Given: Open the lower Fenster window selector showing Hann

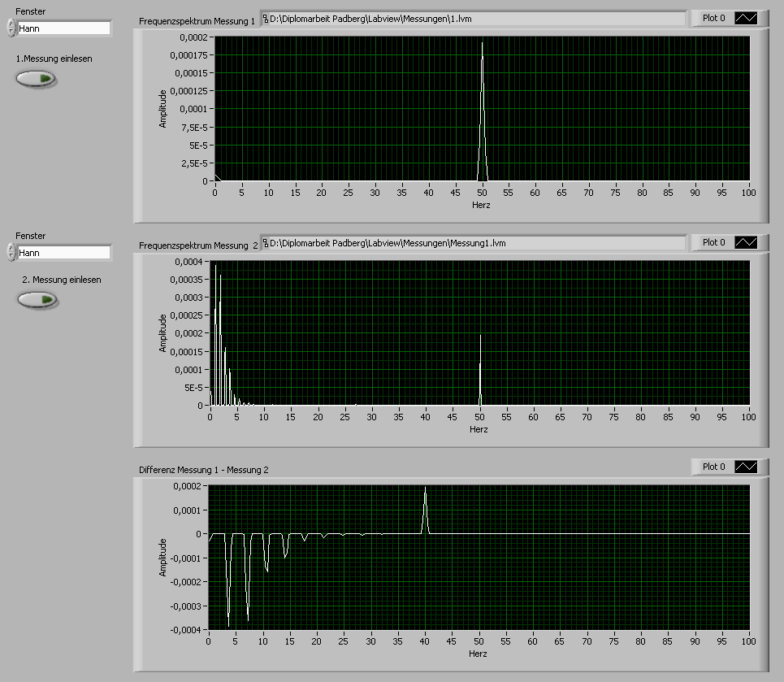Looking at the screenshot, I should [64, 252].
